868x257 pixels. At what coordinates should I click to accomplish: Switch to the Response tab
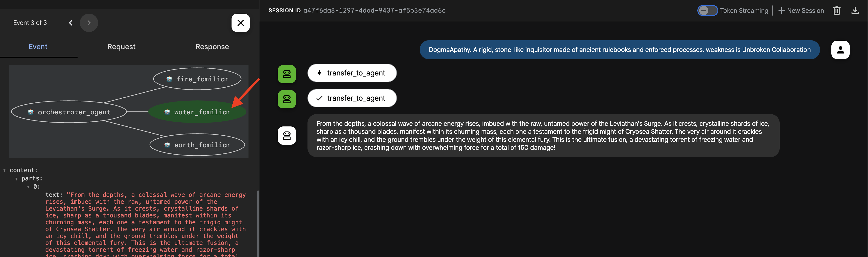point(212,47)
